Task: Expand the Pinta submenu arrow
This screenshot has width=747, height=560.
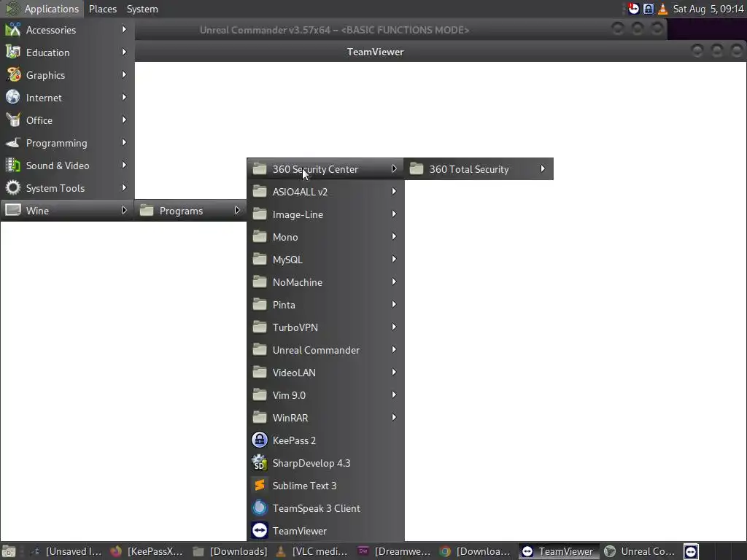Action: (x=393, y=304)
